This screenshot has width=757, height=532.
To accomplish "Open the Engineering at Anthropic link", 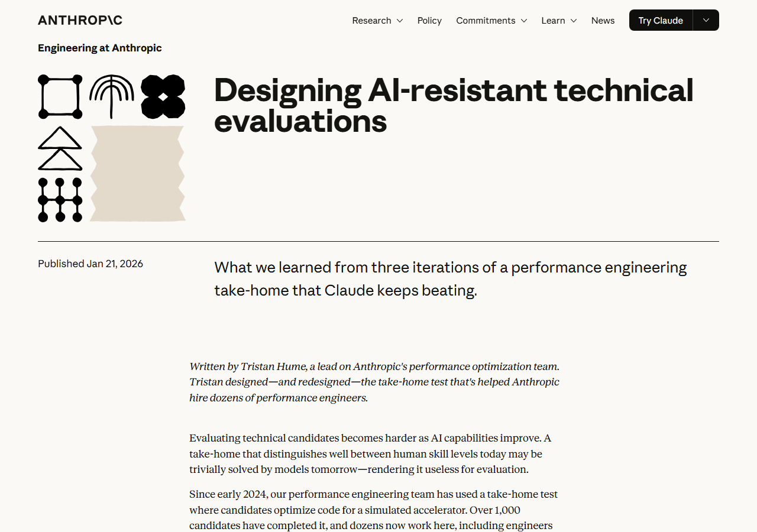I will pos(100,48).
